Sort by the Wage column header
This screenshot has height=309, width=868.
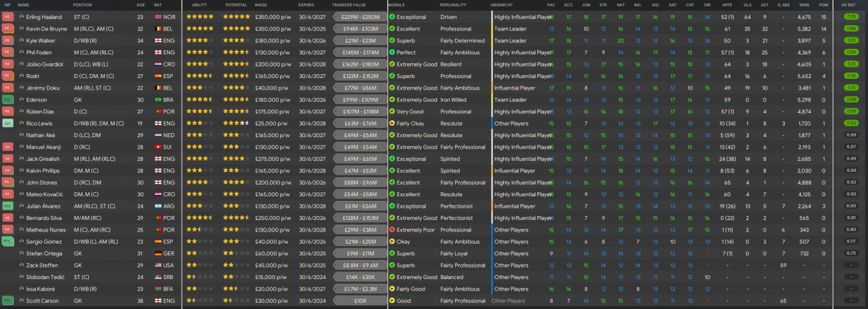tap(261, 5)
